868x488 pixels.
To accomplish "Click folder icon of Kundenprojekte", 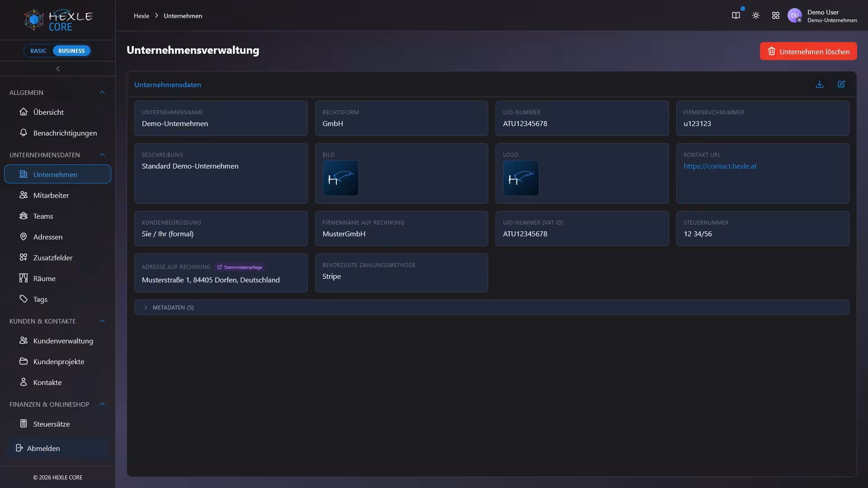I will (24, 361).
